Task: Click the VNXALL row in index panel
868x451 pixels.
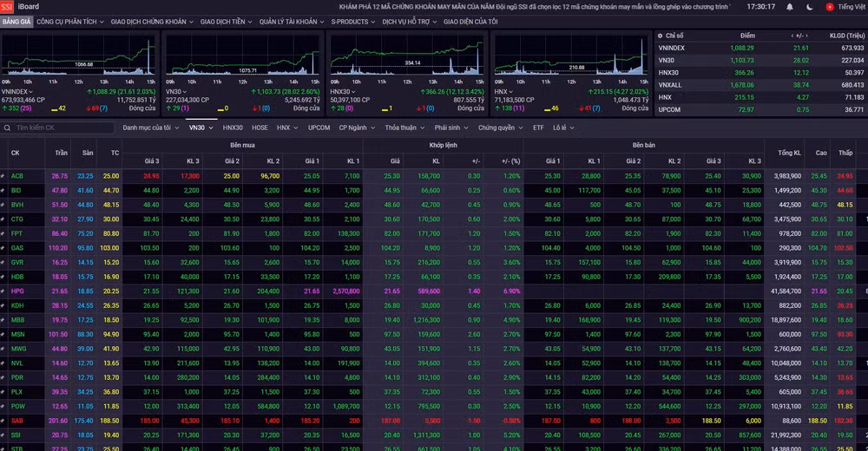Action: [761, 85]
